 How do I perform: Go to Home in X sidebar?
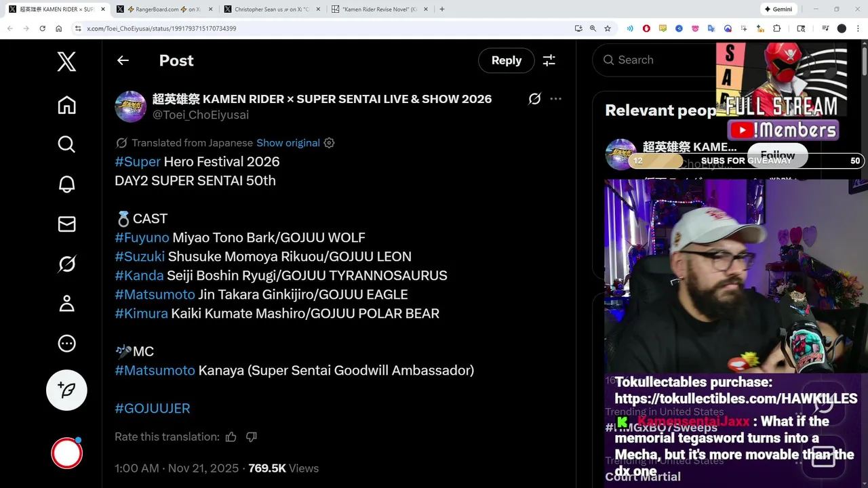click(x=66, y=105)
